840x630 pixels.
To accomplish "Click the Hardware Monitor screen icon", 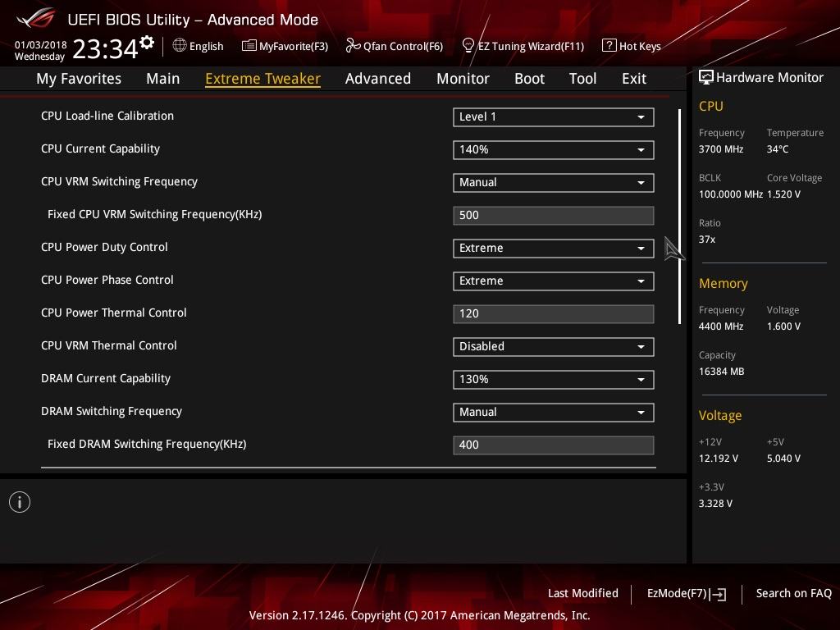I will [x=706, y=78].
